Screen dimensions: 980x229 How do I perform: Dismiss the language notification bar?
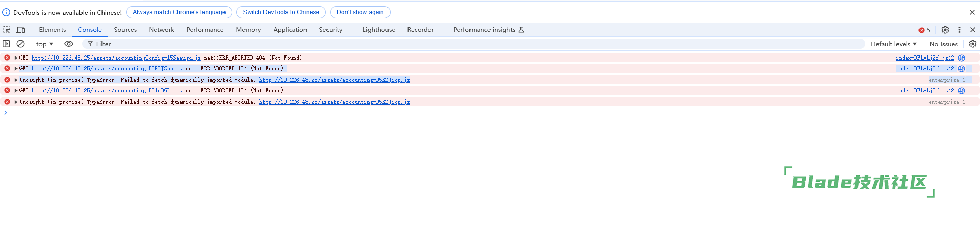point(972,12)
